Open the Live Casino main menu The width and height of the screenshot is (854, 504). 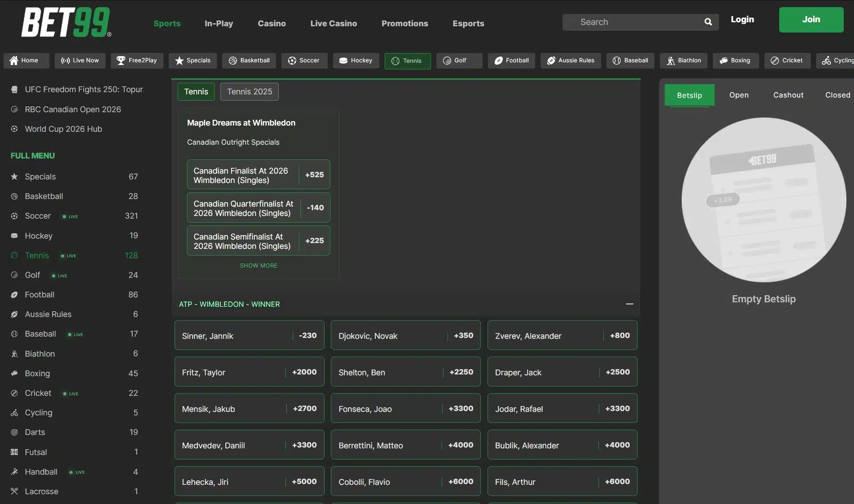333,24
